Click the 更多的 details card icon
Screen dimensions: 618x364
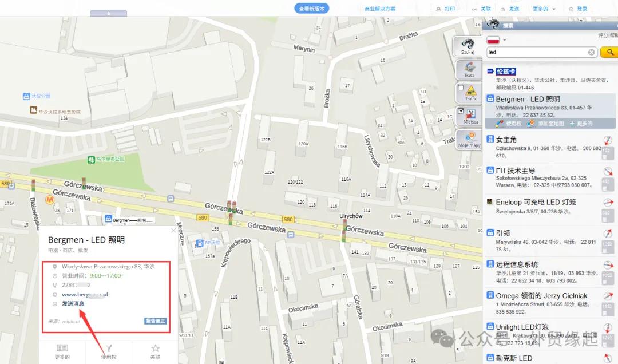coord(62,348)
